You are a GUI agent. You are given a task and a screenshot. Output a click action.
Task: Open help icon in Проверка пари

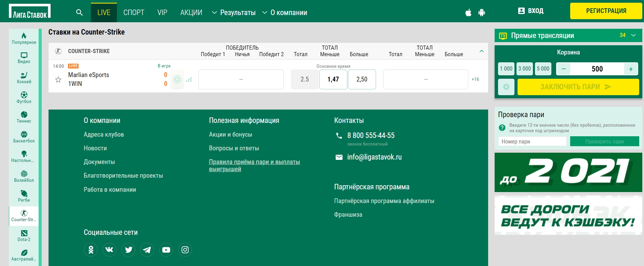click(x=502, y=128)
